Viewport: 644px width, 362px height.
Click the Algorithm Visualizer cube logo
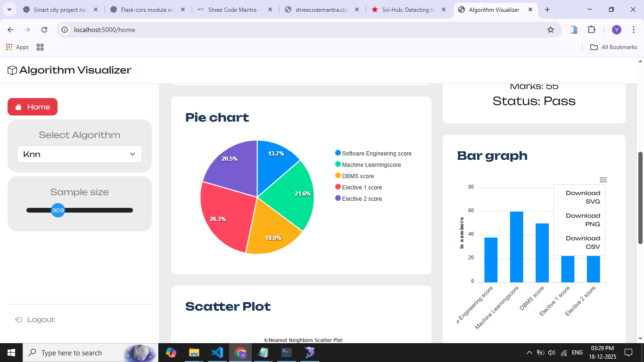[x=12, y=71]
